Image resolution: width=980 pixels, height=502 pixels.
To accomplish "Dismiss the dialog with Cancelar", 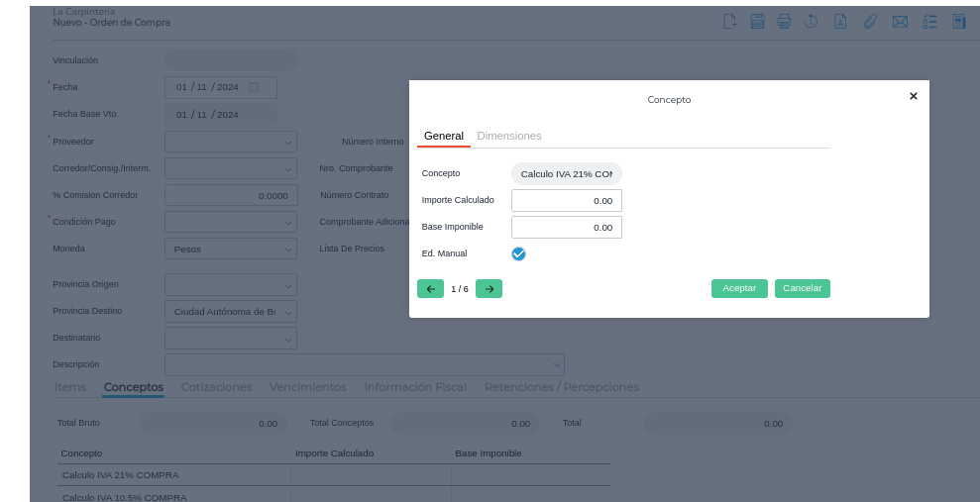I will [x=803, y=288].
